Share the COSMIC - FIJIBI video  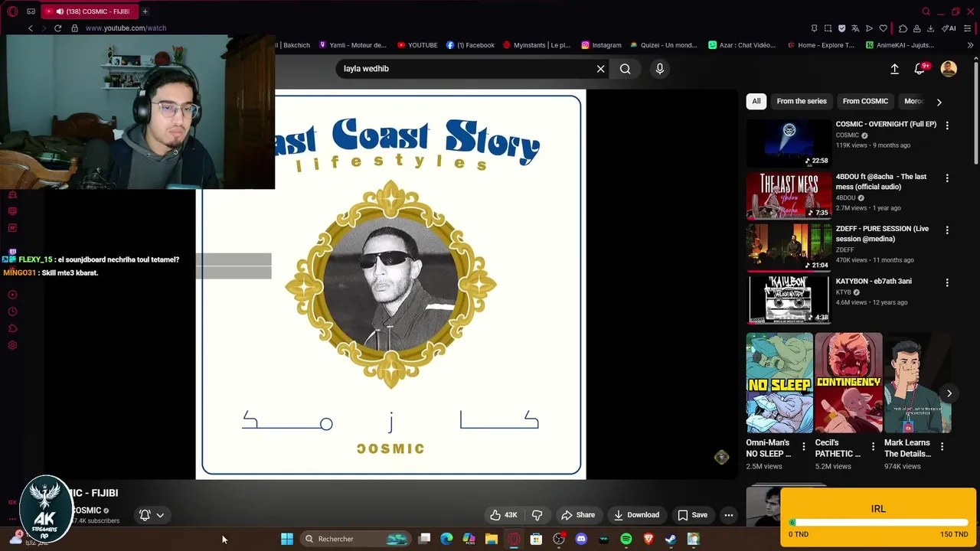pyautogui.click(x=578, y=515)
